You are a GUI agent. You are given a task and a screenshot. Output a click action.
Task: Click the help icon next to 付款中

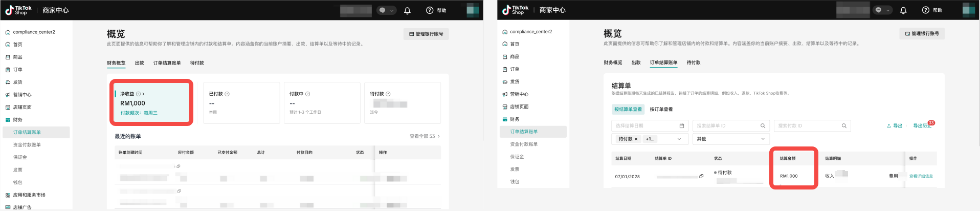307,94
